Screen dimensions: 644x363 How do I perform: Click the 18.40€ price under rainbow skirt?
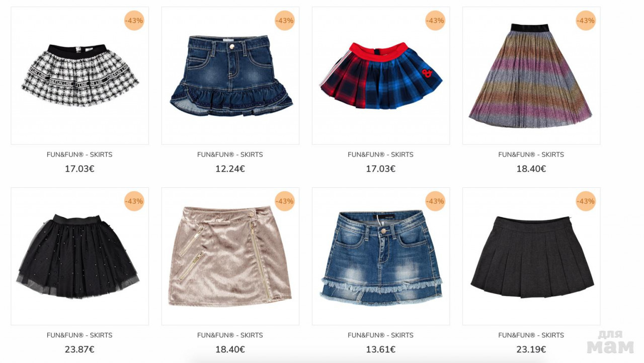pos(531,169)
